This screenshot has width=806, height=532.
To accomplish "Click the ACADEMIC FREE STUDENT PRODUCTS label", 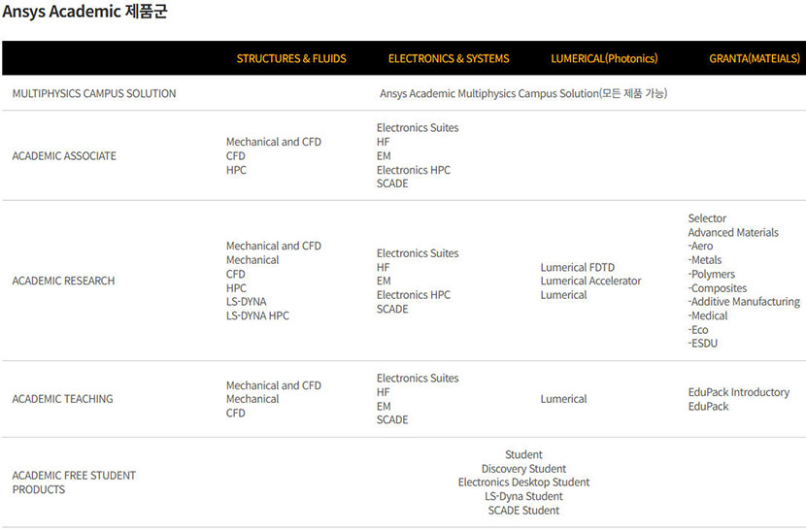I will pos(74,482).
